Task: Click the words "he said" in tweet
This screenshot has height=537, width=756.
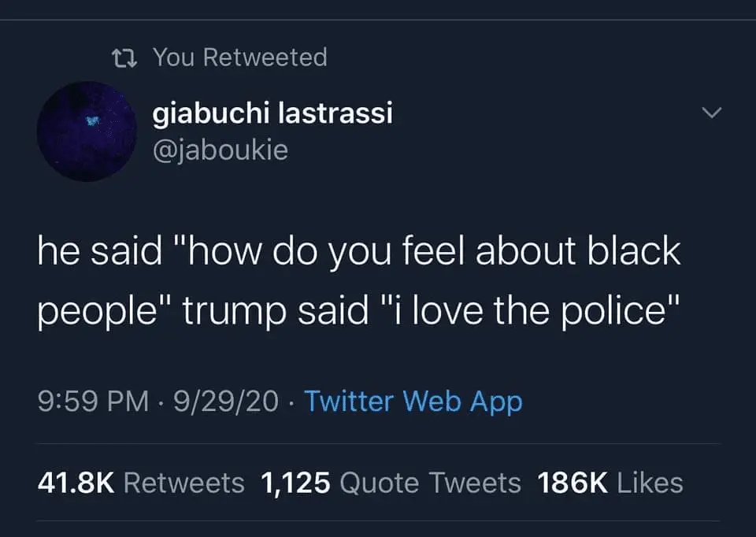Action: pyautogui.click(x=88, y=251)
